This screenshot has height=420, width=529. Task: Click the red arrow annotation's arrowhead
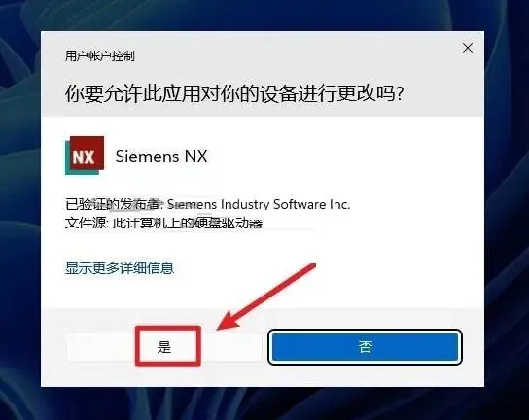tap(227, 321)
